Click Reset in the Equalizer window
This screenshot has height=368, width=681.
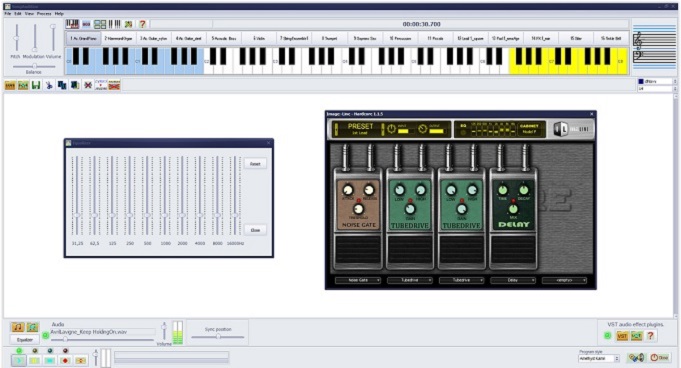point(255,164)
